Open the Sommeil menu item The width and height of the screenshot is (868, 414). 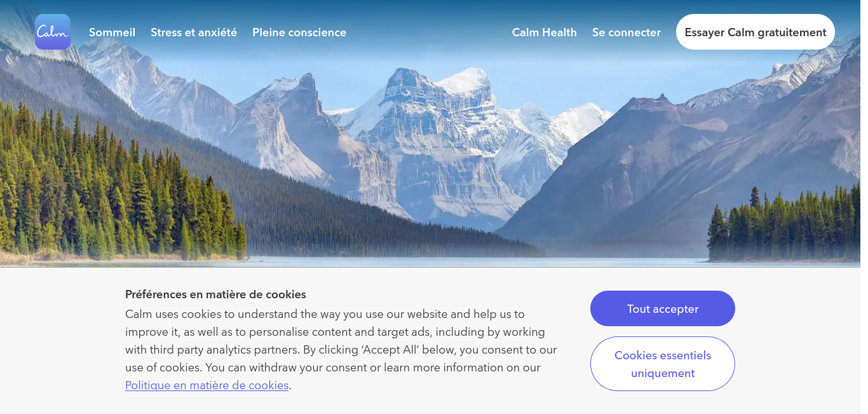point(112,32)
